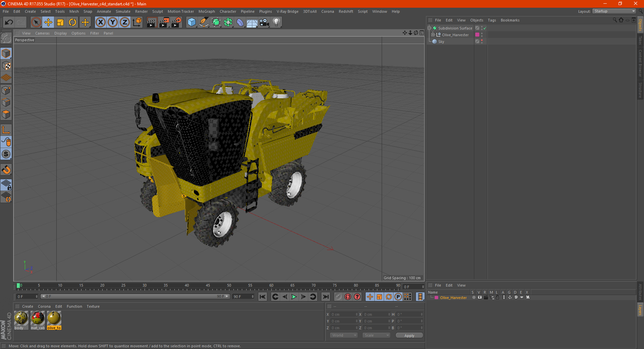Click the timeline preview range slider
The image size is (644, 349).
coord(135,296)
